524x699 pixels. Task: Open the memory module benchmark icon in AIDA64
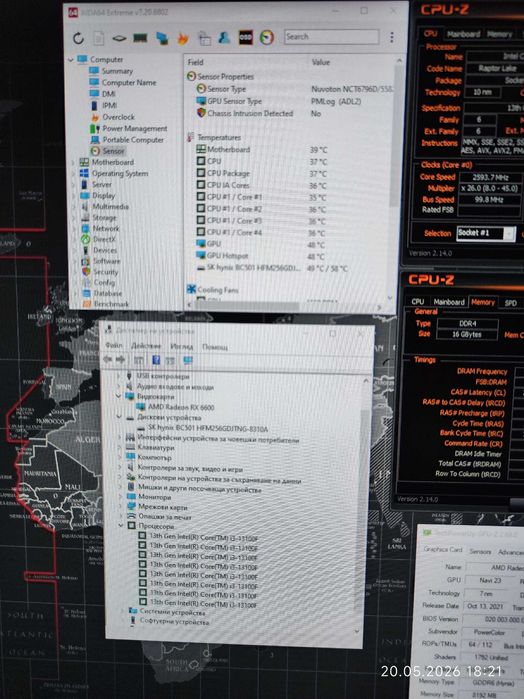tap(140, 38)
